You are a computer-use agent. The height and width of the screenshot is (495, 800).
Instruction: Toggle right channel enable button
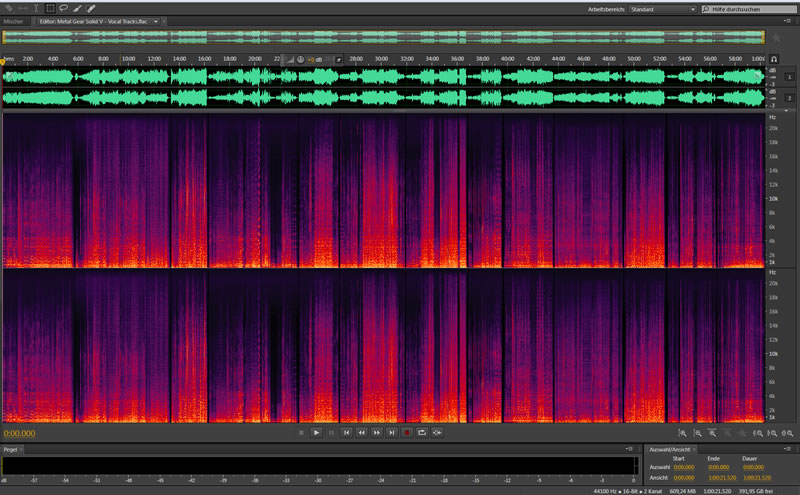click(789, 98)
